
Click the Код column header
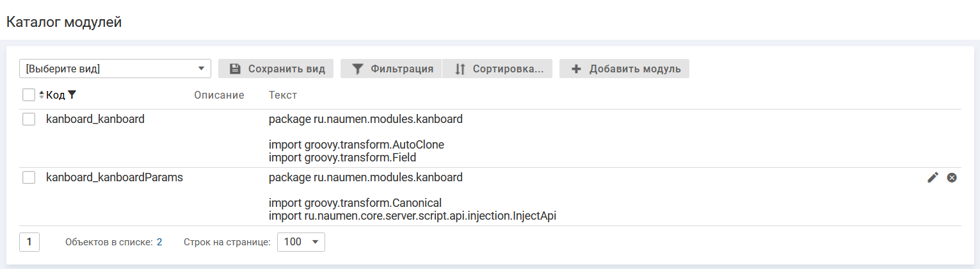(56, 95)
